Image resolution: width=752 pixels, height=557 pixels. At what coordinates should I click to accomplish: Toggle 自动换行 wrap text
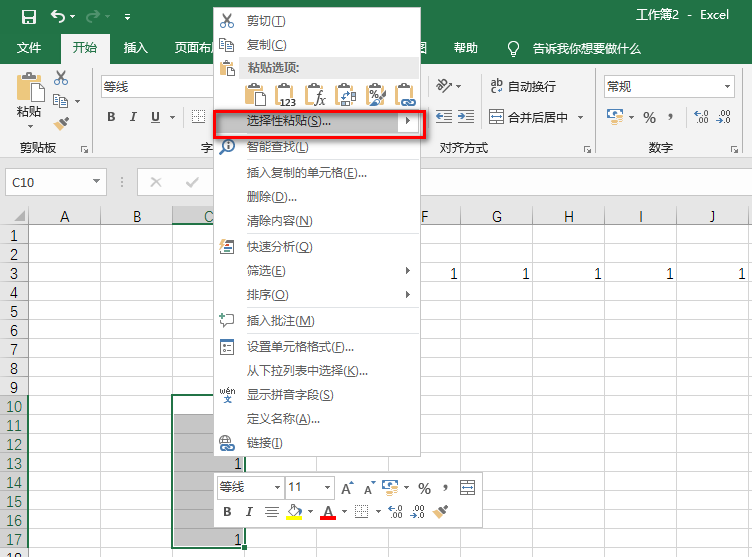click(523, 86)
